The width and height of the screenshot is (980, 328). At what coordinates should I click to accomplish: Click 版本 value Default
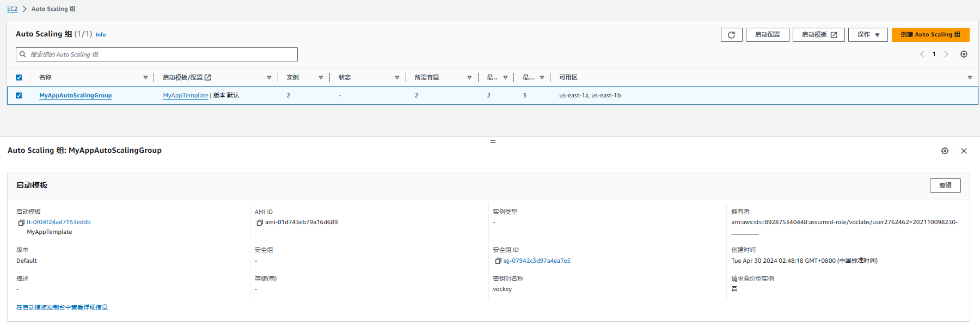tap(27, 261)
